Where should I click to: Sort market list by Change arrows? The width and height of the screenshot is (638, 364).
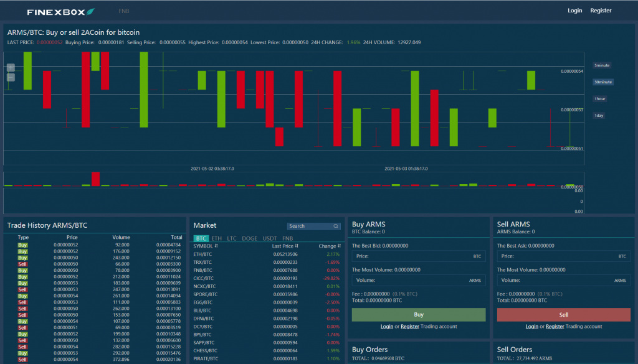pos(339,246)
